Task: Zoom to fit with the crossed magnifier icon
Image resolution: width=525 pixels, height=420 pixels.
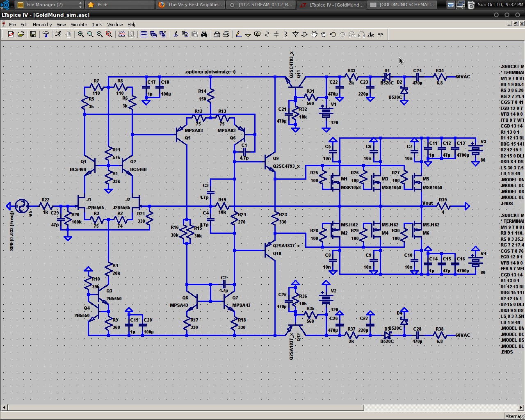Action: click(x=109, y=34)
